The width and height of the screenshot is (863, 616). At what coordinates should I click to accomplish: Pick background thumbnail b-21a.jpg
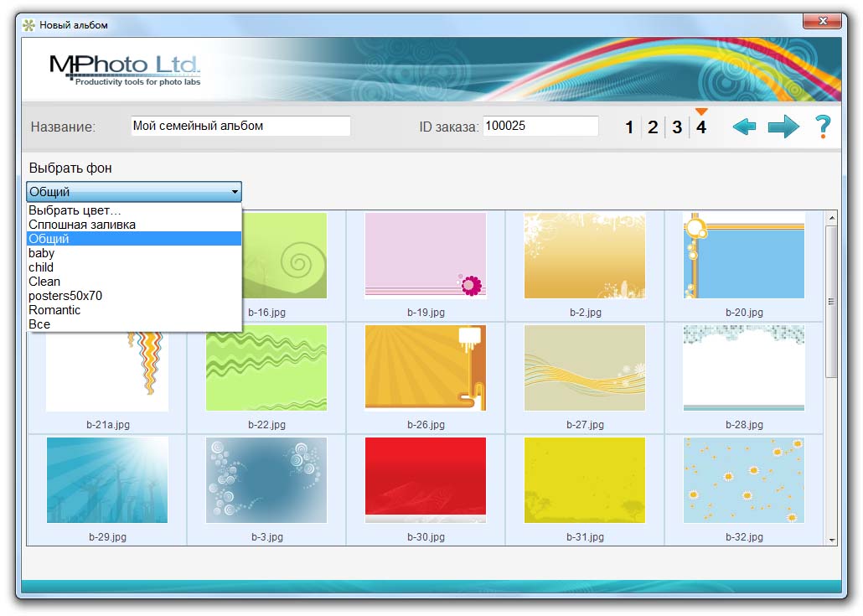107,371
